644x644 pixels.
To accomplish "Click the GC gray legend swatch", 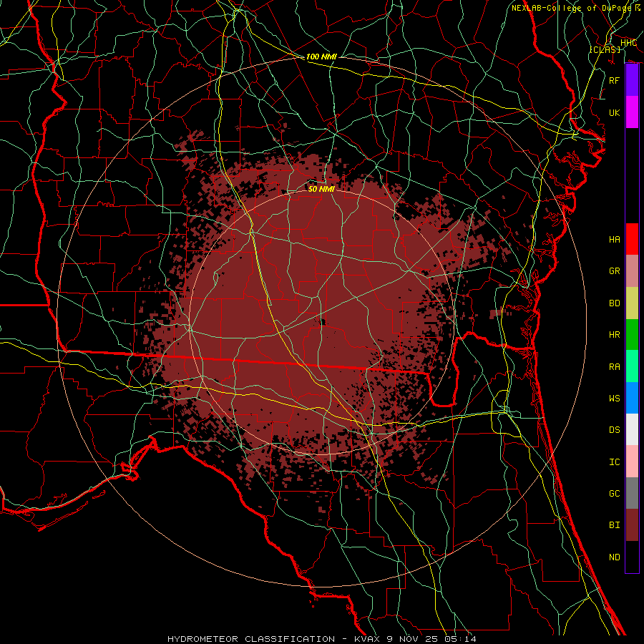I will tap(632, 493).
